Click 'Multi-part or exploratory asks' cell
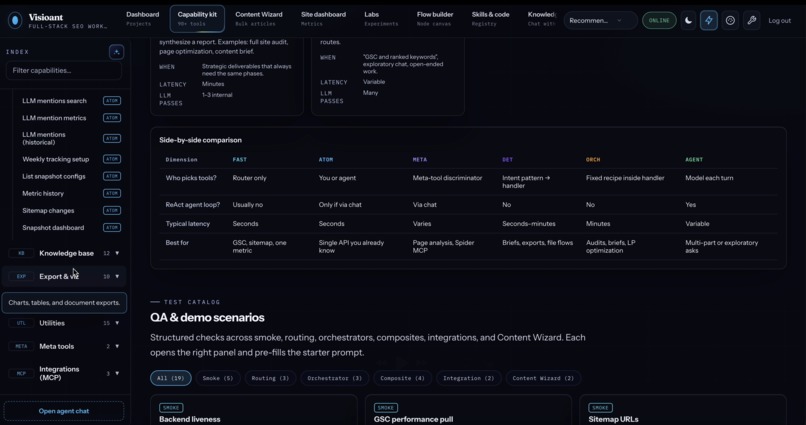The height and width of the screenshot is (425, 806). [x=721, y=247]
